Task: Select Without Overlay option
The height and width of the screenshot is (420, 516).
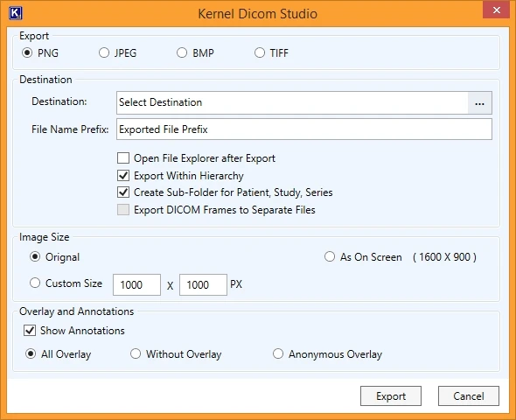Action: 136,353
